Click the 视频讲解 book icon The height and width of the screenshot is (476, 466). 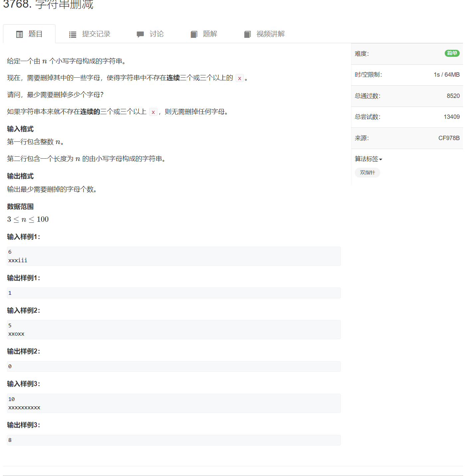tap(247, 34)
